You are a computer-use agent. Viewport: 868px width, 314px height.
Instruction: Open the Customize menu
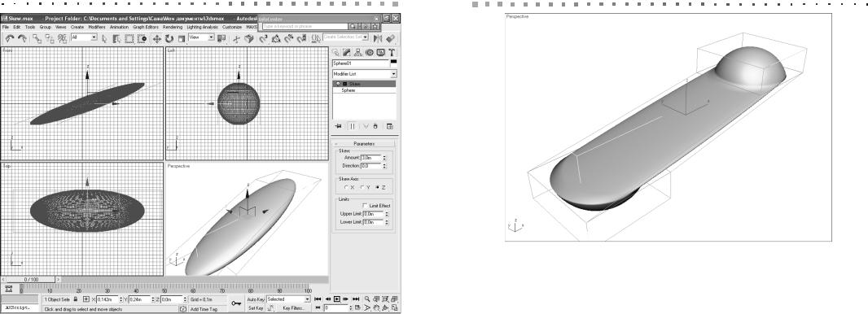(x=232, y=27)
